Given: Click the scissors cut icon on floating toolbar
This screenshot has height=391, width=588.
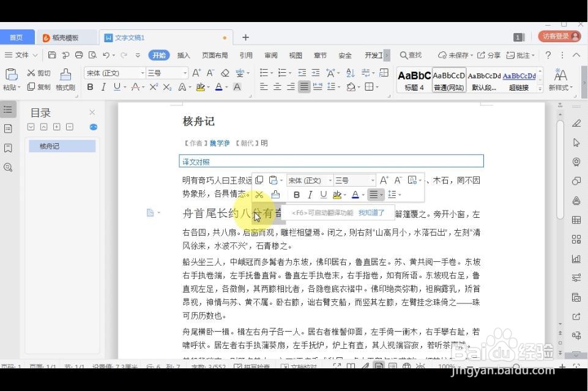Looking at the screenshot, I should (x=260, y=195).
